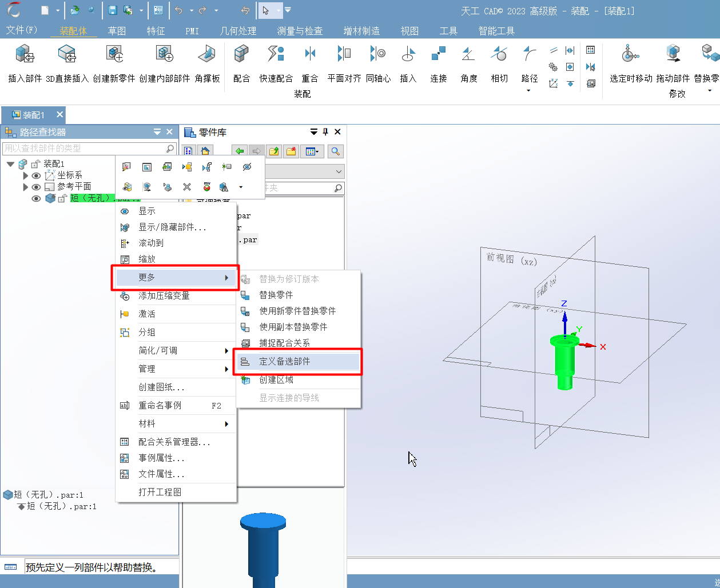Click the Tangent (相切) relationship icon

[x=499, y=55]
